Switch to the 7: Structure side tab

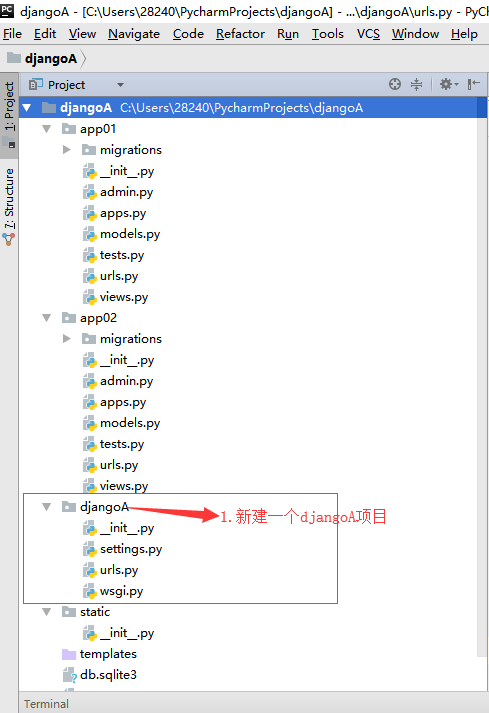[x=9, y=205]
